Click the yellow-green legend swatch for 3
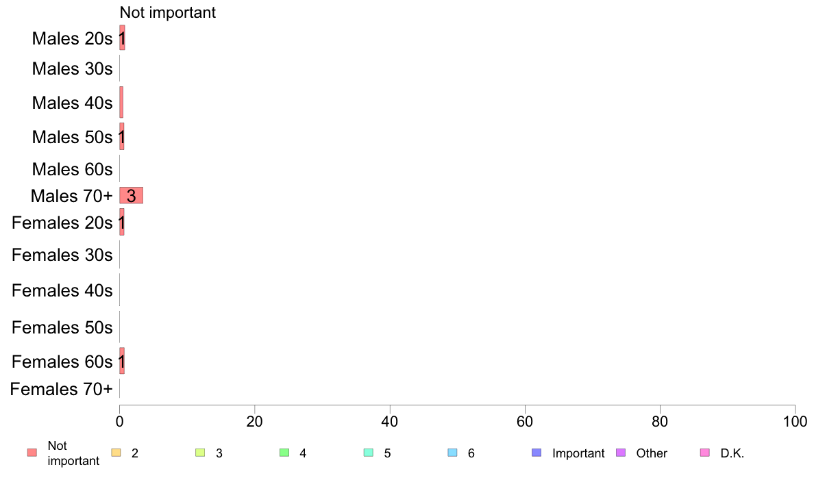 pyautogui.click(x=200, y=453)
